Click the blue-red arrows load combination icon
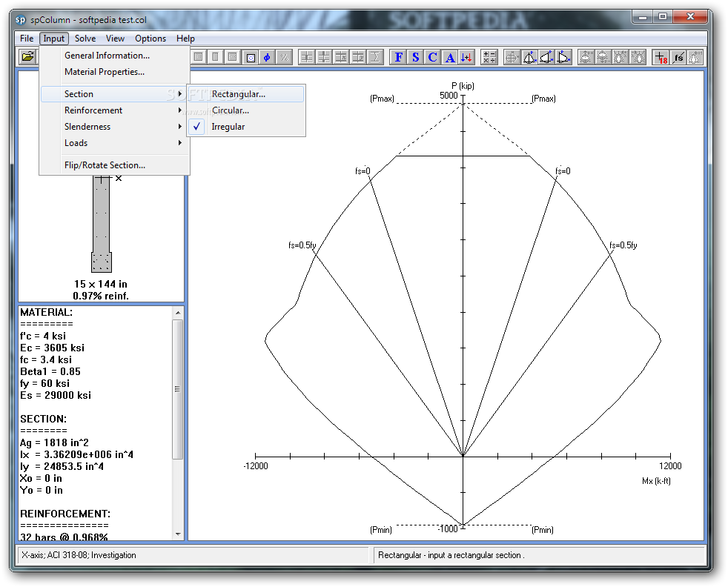728x587 pixels. coord(466,57)
